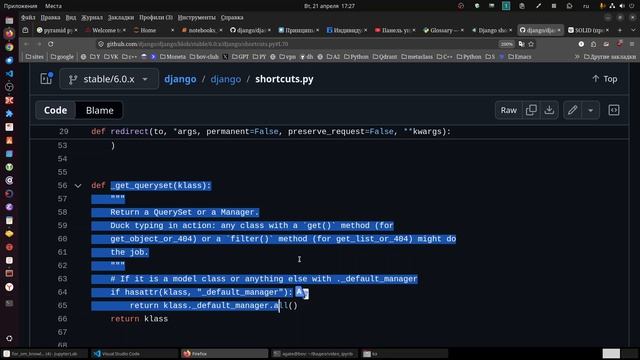Open the Приложения menu
The height and width of the screenshot is (360, 640).
(x=20, y=6)
